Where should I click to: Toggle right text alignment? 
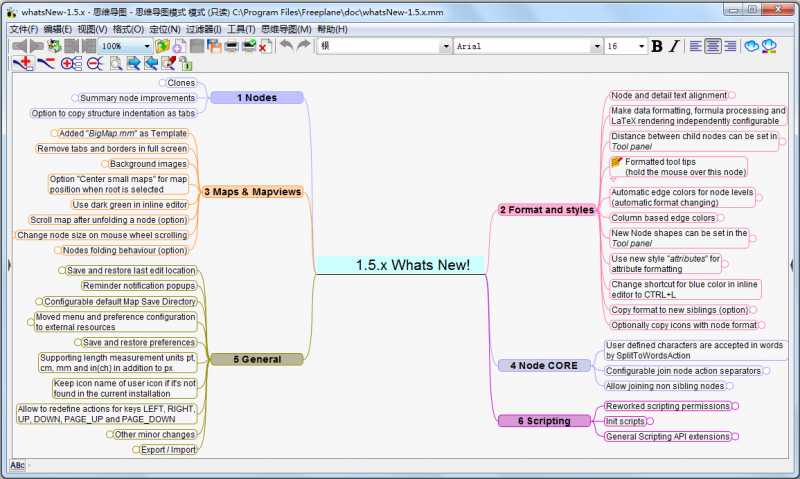730,46
